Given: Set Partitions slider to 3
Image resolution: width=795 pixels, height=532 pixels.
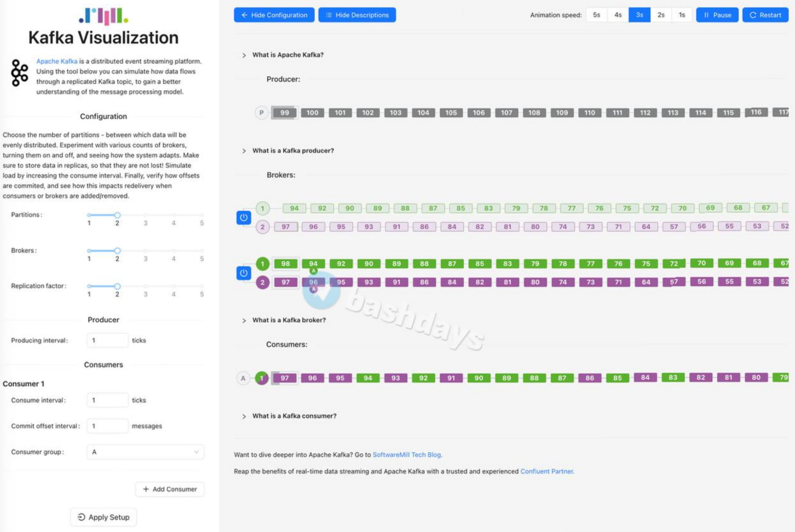Looking at the screenshot, I should pos(146,215).
